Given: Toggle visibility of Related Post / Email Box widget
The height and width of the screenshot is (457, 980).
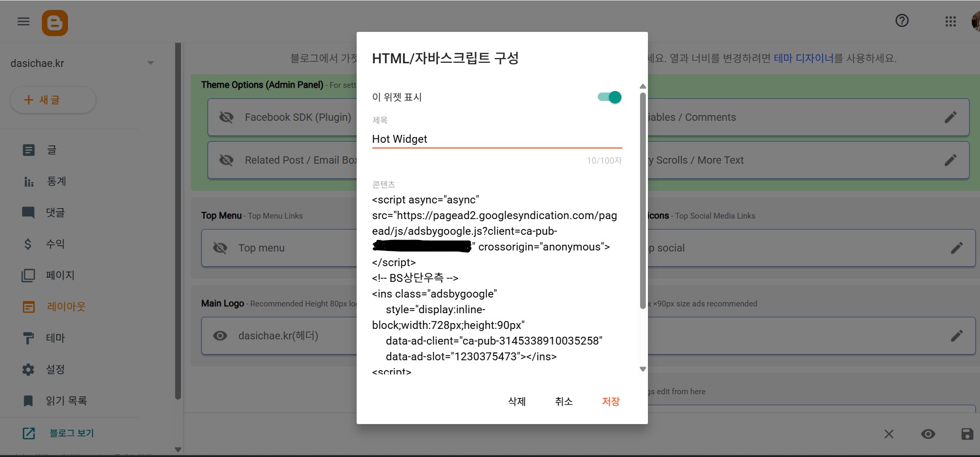Looking at the screenshot, I should pyautogui.click(x=226, y=160).
